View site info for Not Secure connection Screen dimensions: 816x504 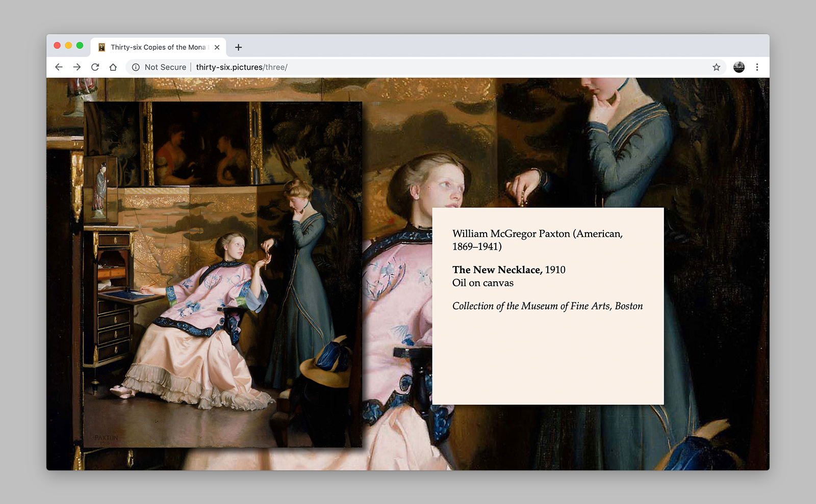(136, 67)
